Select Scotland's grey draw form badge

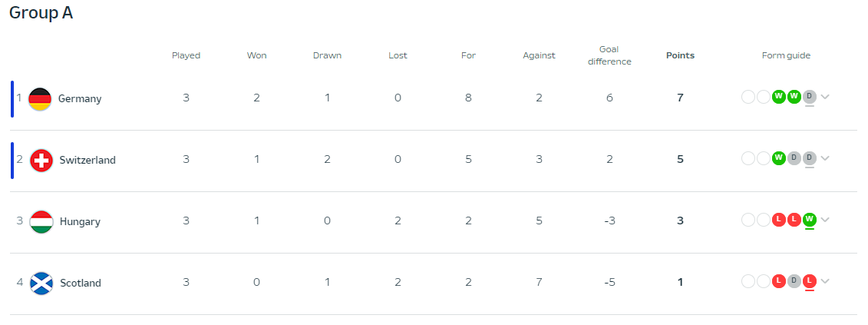pos(794,281)
